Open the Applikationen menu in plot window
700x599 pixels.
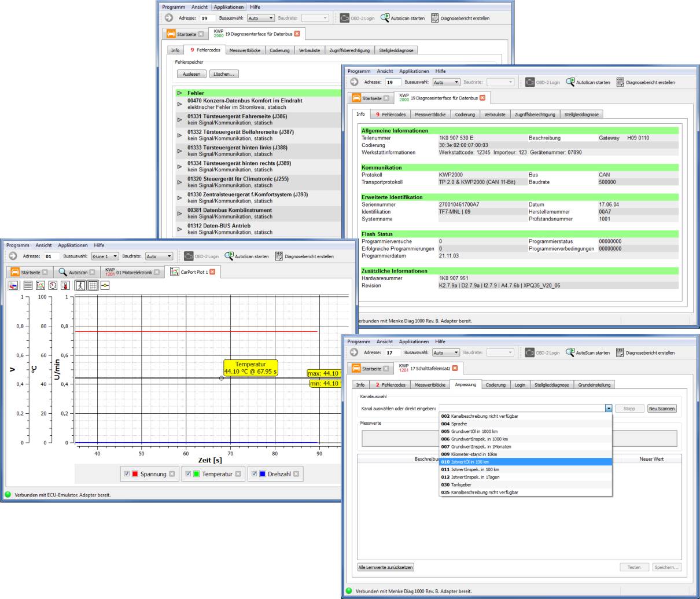pyautogui.click(x=73, y=245)
